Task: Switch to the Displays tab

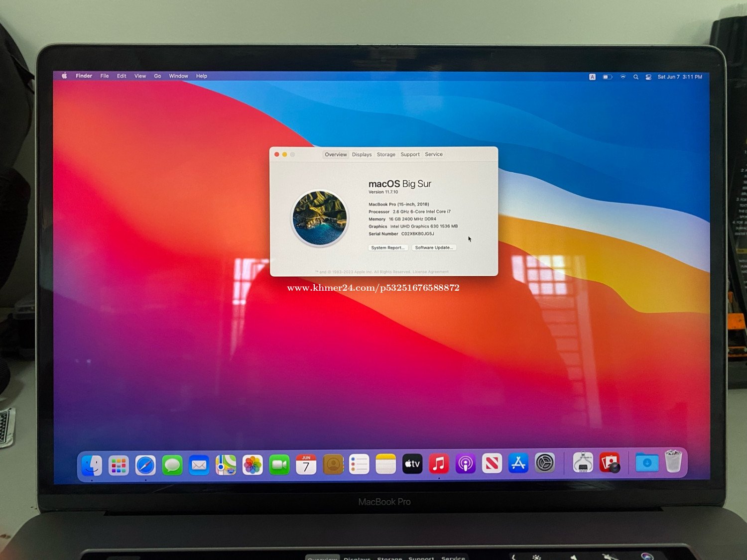Action: point(362,154)
